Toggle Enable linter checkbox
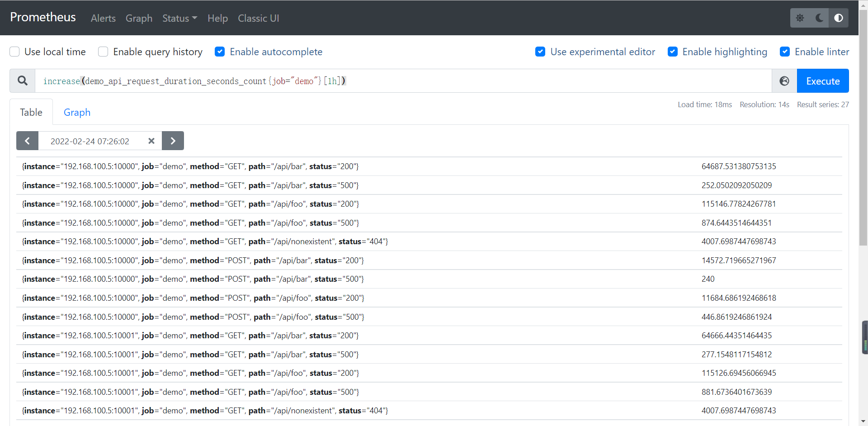Image resolution: width=868 pixels, height=426 pixels. click(785, 52)
